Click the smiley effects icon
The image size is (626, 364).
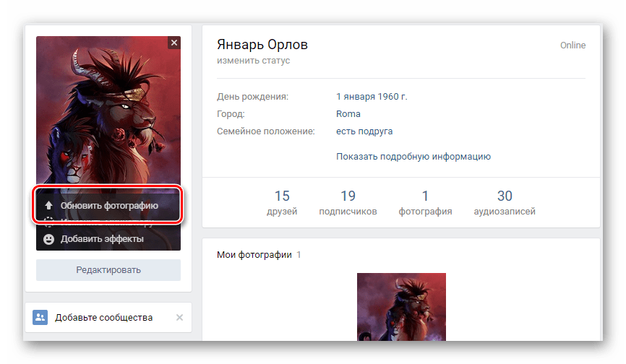pyautogui.click(x=48, y=239)
